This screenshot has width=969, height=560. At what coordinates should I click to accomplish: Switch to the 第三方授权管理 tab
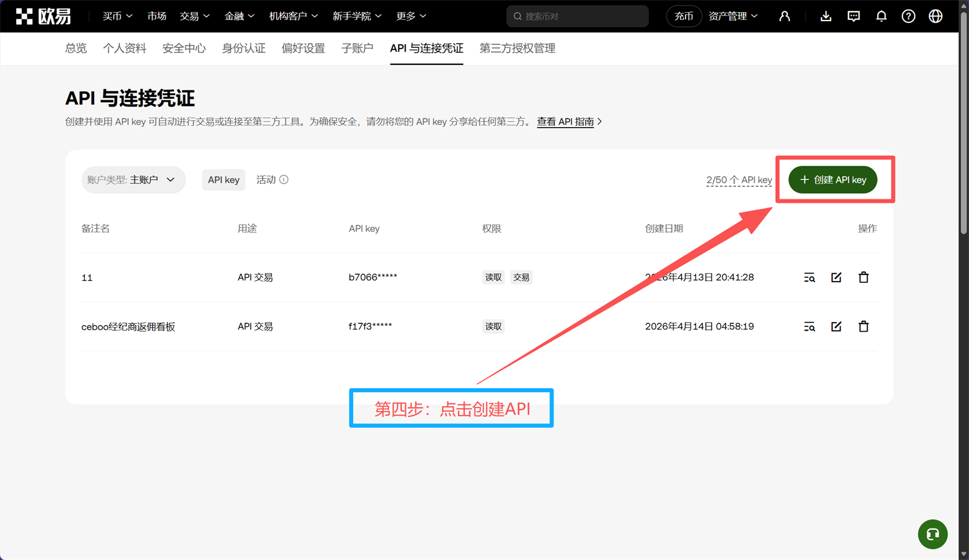coord(517,48)
